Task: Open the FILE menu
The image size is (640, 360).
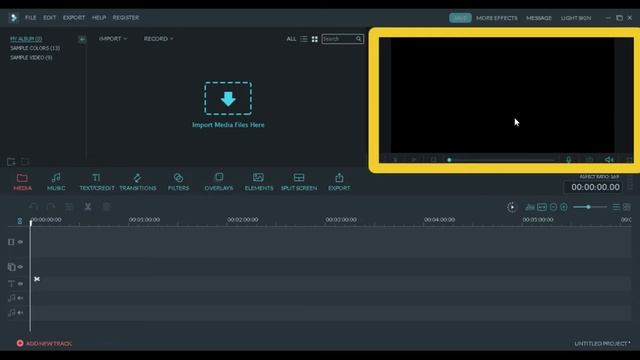Action: pyautogui.click(x=31, y=18)
